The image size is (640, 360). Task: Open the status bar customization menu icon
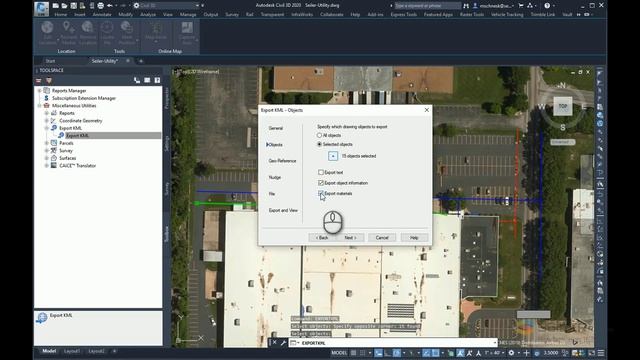[601, 353]
